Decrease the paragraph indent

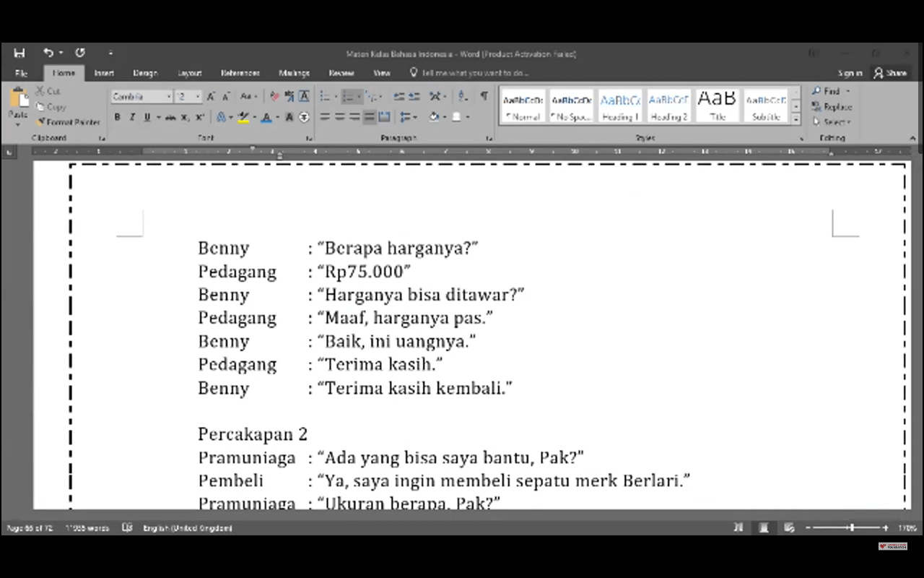pyautogui.click(x=398, y=96)
